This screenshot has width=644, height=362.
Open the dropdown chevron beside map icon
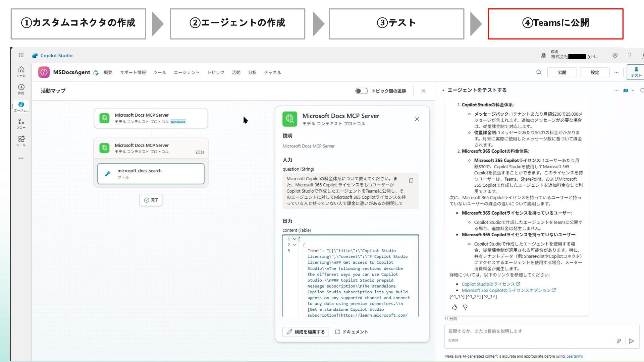633,90
